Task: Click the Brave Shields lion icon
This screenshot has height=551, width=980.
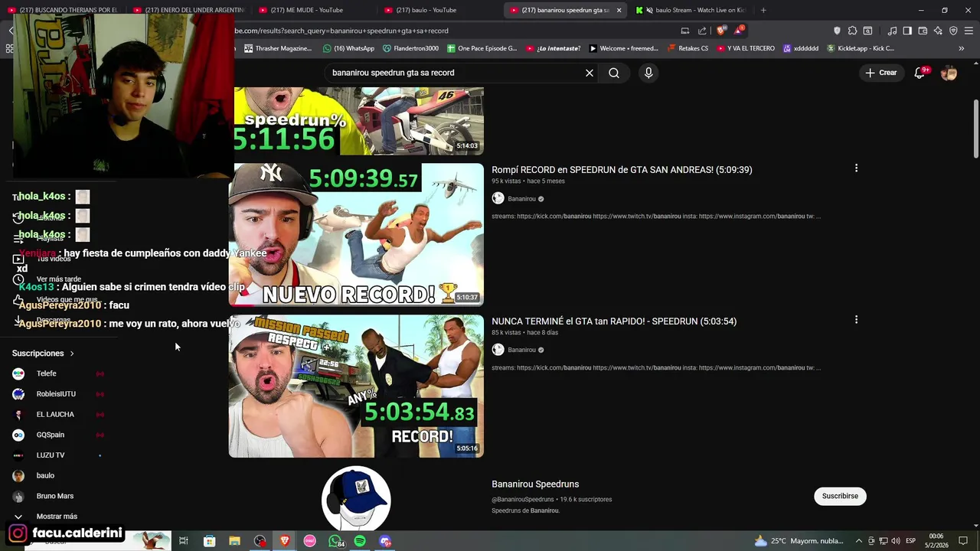Action: [x=720, y=31]
